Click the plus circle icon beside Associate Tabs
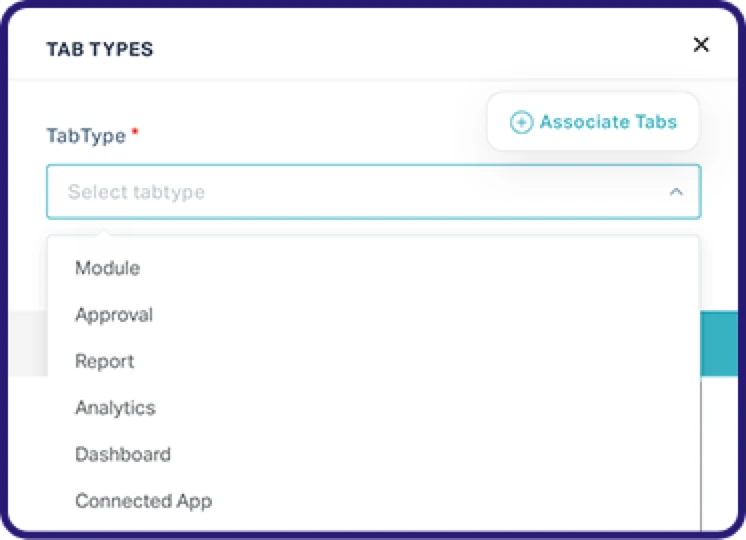 [x=521, y=122]
